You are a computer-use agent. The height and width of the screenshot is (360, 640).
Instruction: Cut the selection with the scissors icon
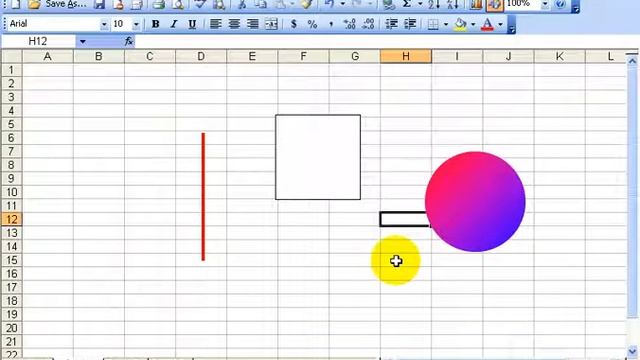(x=242, y=4)
